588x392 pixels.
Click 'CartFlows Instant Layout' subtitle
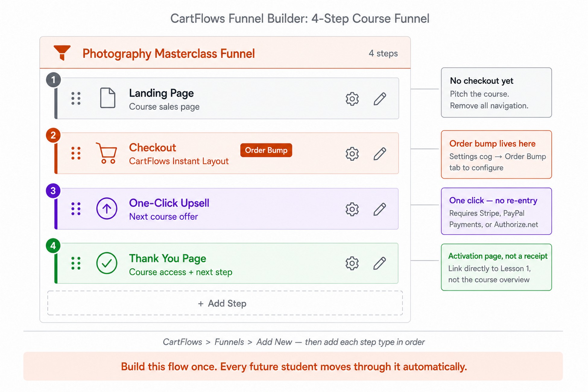point(179,161)
